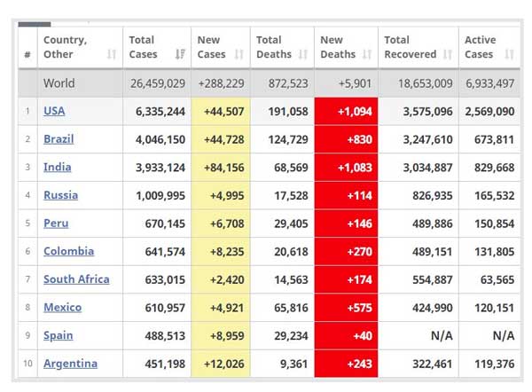The width and height of the screenshot is (532, 392).
Task: Click sort icon next to New Deaths
Action: click(369, 55)
